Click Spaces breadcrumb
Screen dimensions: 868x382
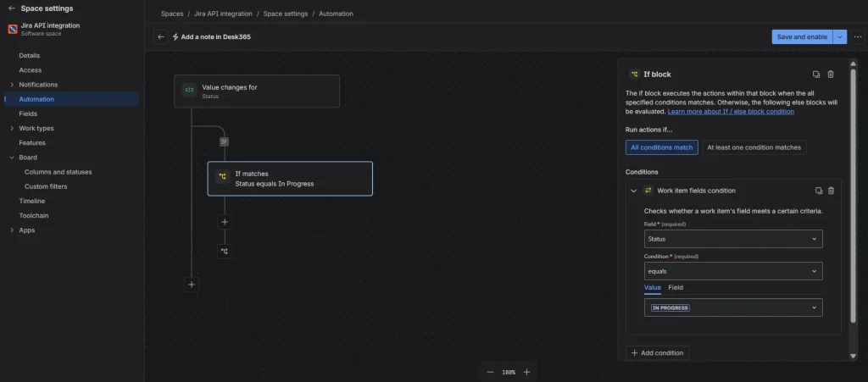tap(171, 14)
